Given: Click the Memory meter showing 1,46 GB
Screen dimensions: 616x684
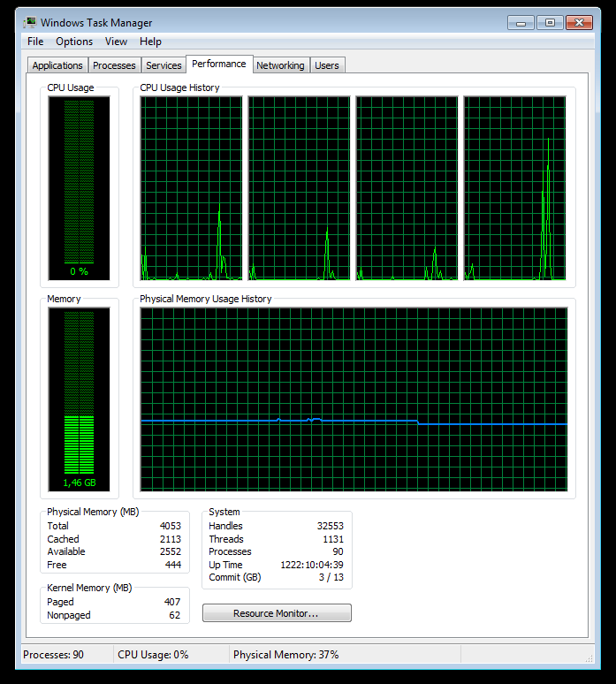Looking at the screenshot, I should (79, 399).
